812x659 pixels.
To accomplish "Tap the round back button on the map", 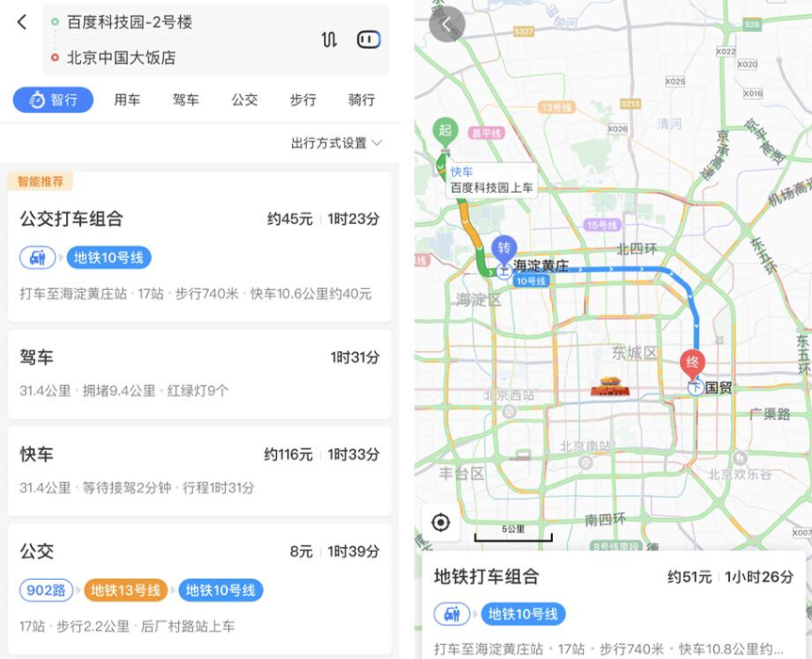I will click(x=447, y=24).
